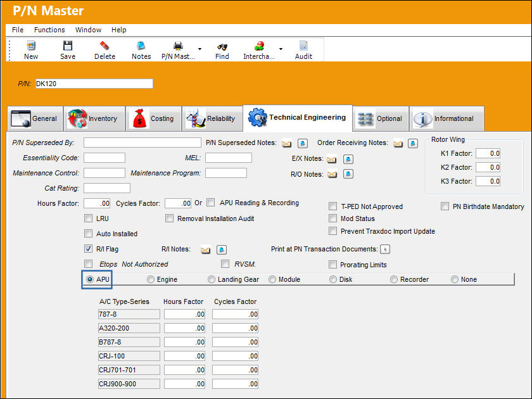Click the P/N Master print icon
The width and height of the screenshot is (532, 399).
coord(178,46)
